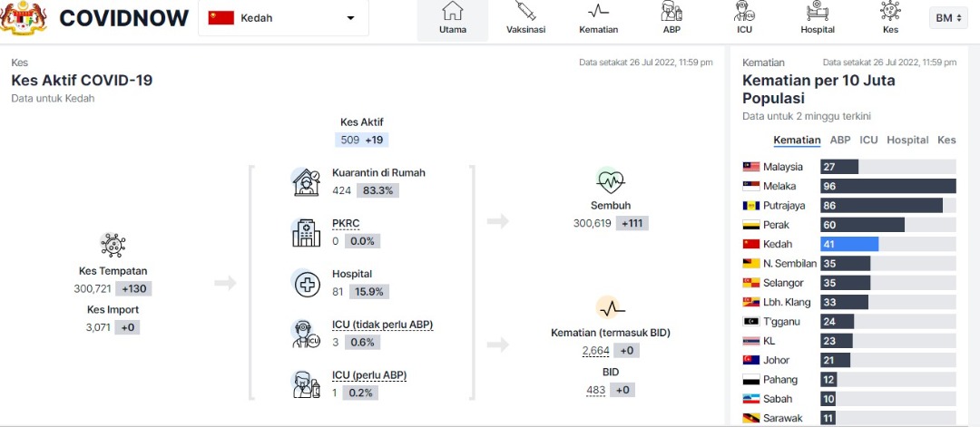Click the Selangor state name in ranking
This screenshot has height=427, width=980.
coord(783,283)
